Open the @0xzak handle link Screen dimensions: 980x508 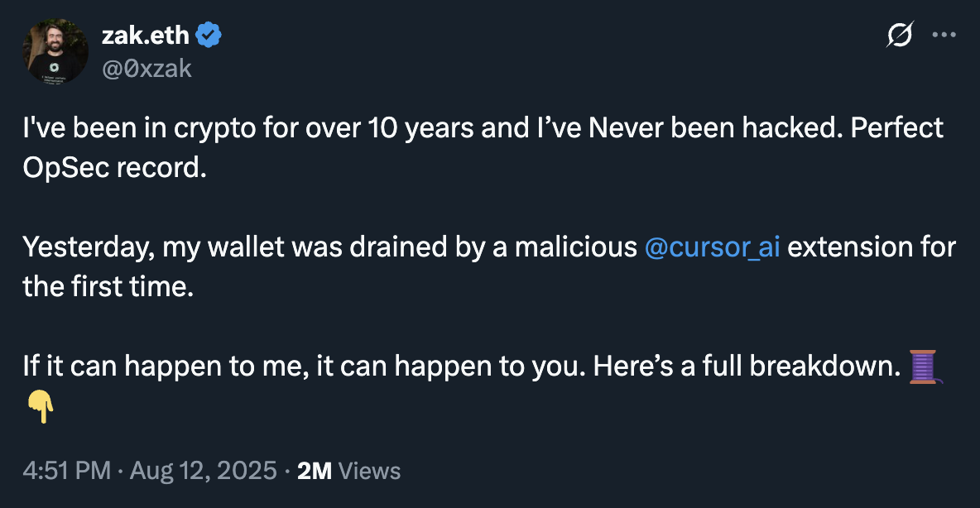pyautogui.click(x=147, y=68)
